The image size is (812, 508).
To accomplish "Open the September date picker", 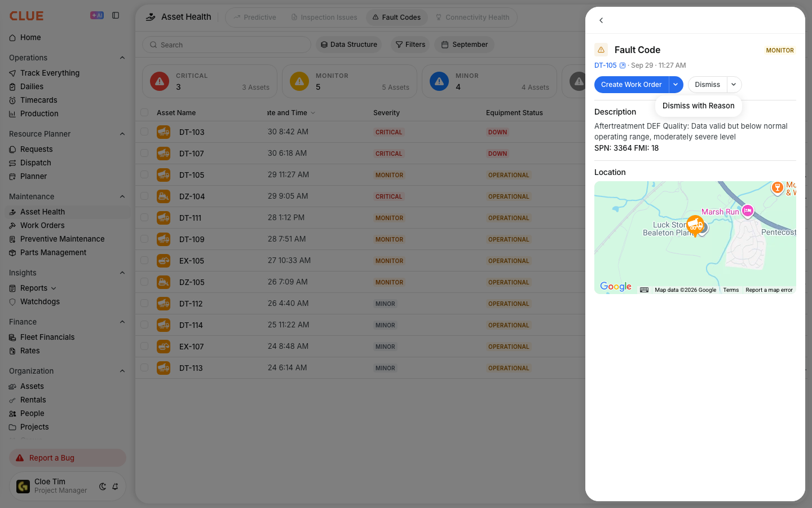I will tap(465, 45).
